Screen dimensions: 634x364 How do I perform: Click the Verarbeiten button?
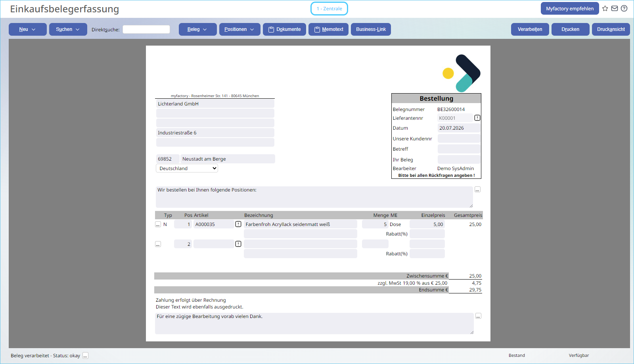click(x=530, y=29)
